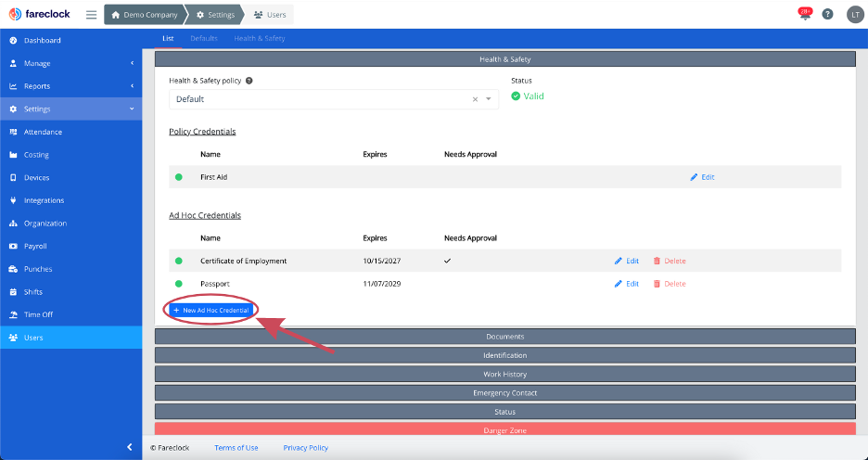Expand the Manage sidebar menu
Image resolution: width=868 pixels, height=460 pixels.
[70, 63]
